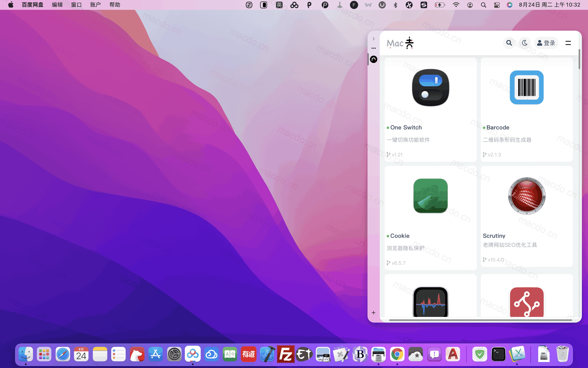The height and width of the screenshot is (368, 588).
Task: Click the 登录 login button
Action: (x=546, y=43)
